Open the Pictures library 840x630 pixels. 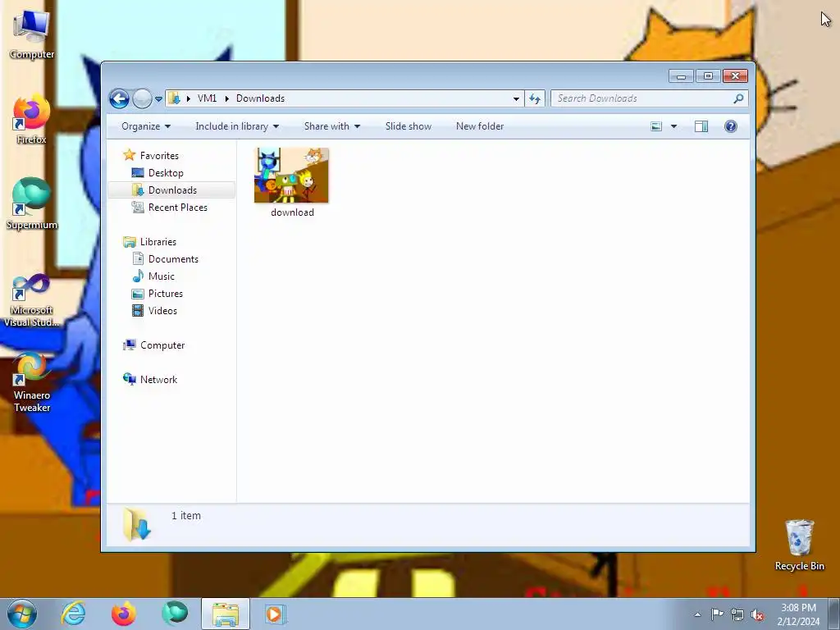(166, 294)
